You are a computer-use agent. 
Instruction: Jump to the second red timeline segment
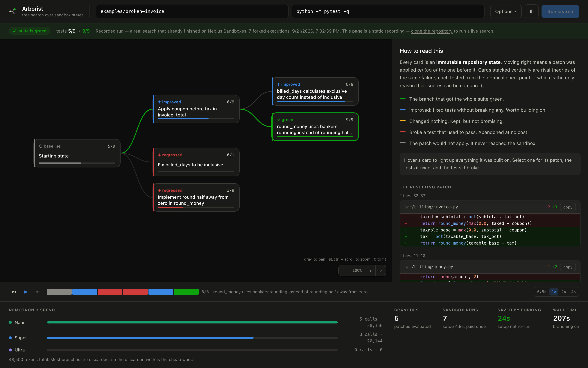click(135, 292)
